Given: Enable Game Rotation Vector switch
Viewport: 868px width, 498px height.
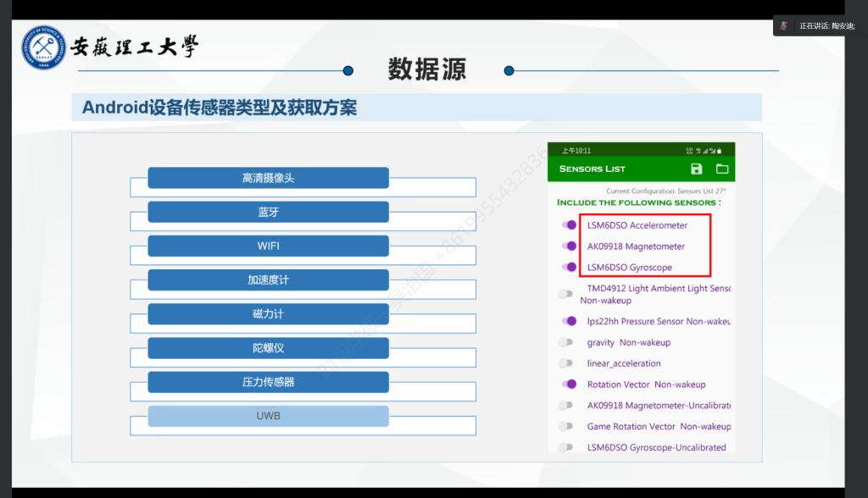Looking at the screenshot, I should [x=565, y=427].
